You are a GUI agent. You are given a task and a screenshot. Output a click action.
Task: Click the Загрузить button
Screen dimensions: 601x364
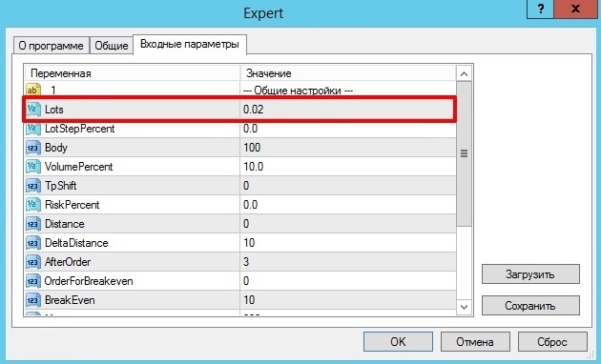(x=530, y=274)
